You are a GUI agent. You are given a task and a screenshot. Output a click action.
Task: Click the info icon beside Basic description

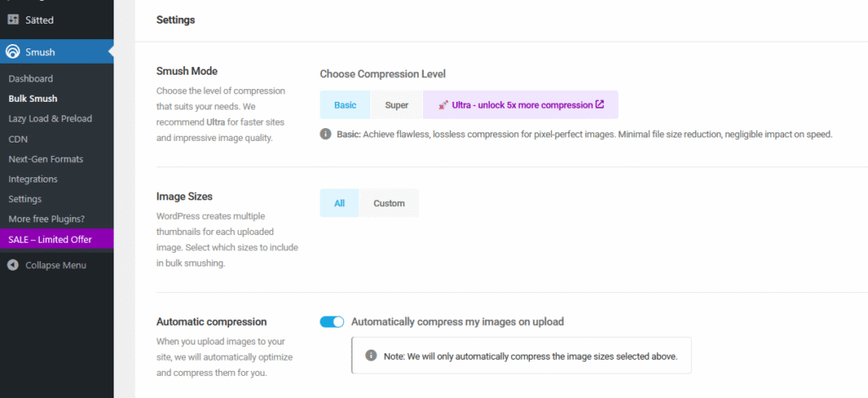(x=325, y=134)
